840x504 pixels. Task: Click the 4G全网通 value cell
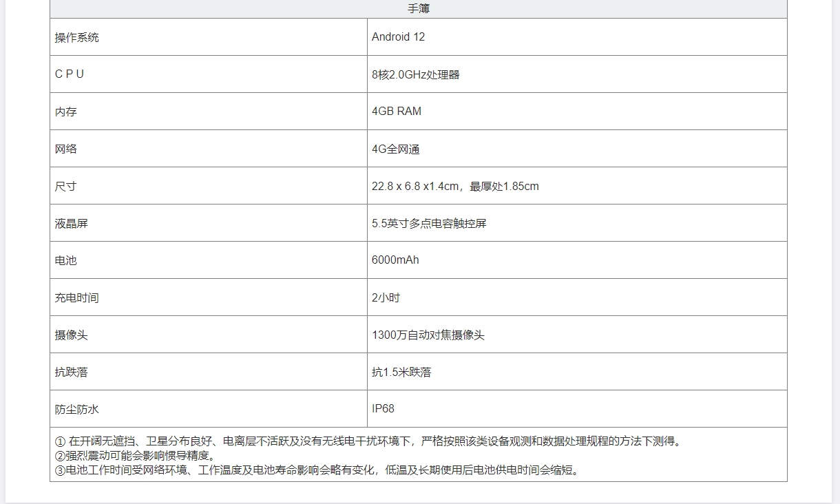pyautogui.click(x=395, y=149)
